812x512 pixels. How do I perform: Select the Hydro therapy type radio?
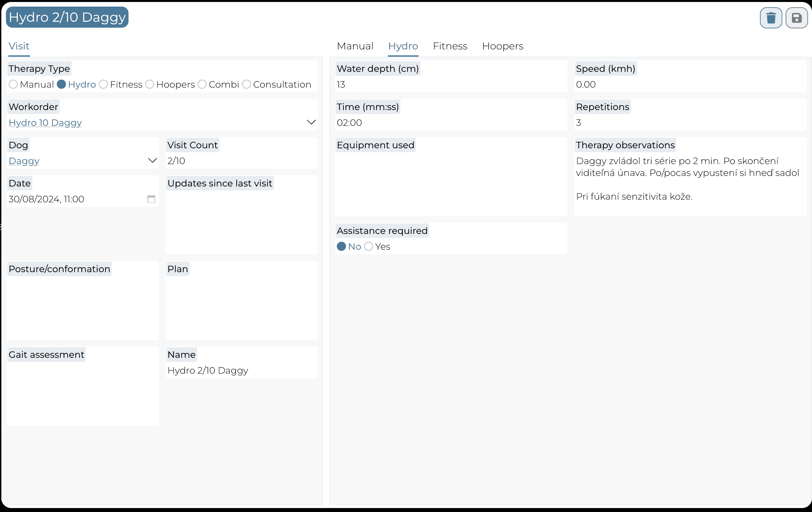click(x=61, y=84)
